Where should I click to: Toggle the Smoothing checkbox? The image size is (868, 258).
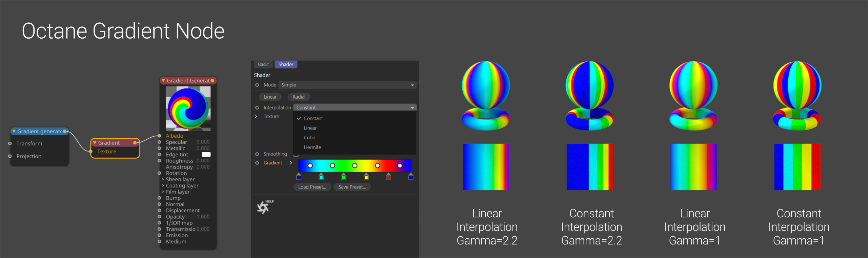click(x=296, y=155)
